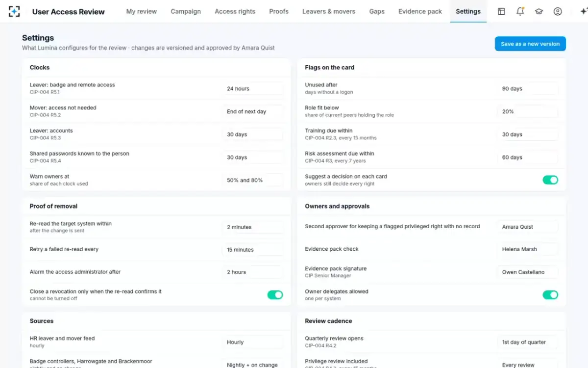The image size is (588, 368).
Task: Click the User Access Review title
Action: [69, 11]
